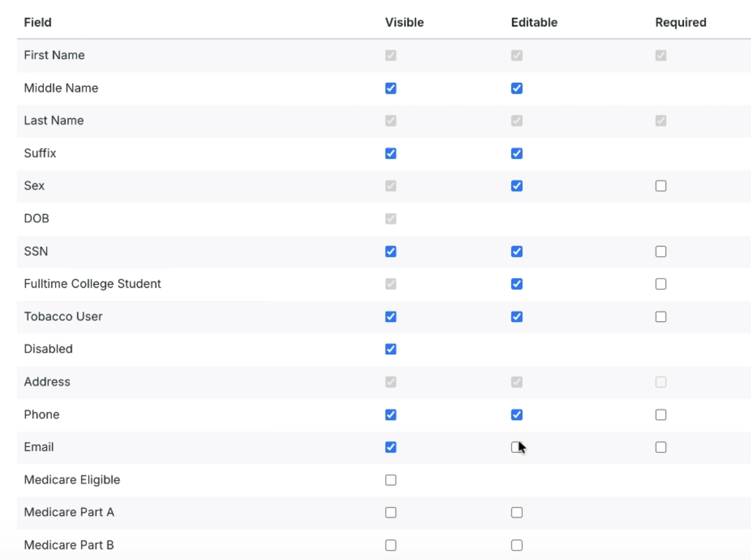Uncheck Visible for Suffix
Viewport: 751px width, 560px height.
point(391,153)
